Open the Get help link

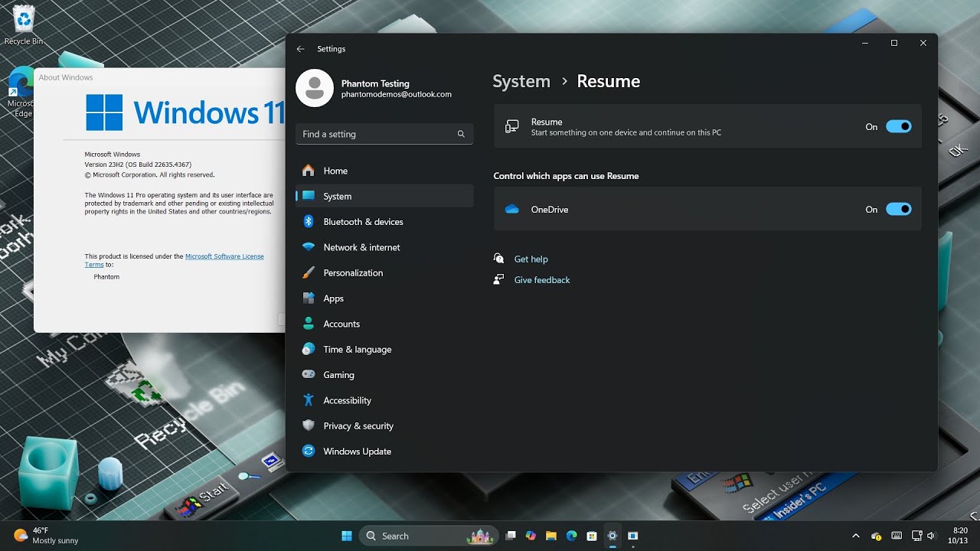[531, 259]
